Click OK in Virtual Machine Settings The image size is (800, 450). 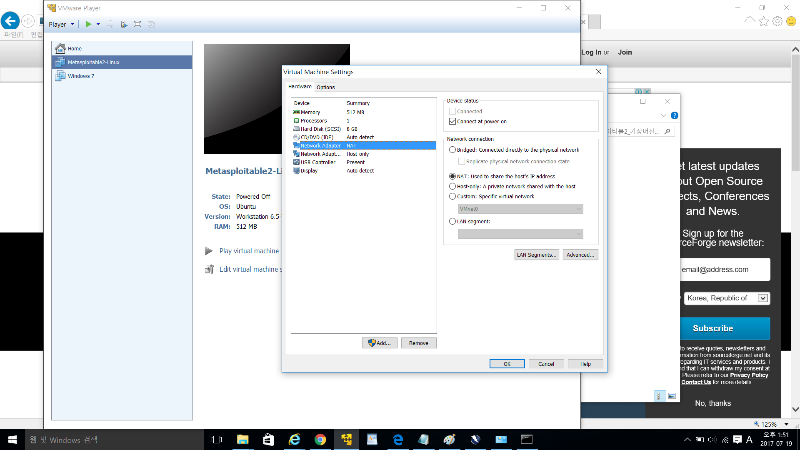507,364
